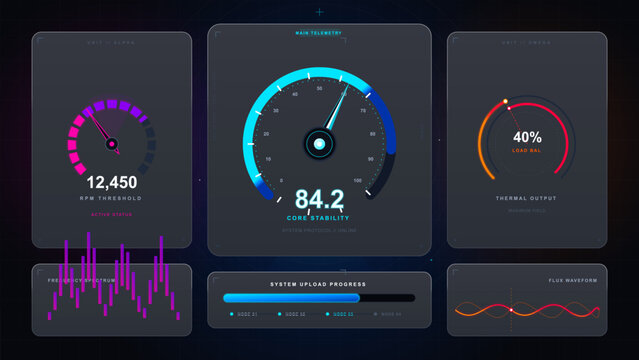The image size is (639, 360).
Task: Select the CORE STABILITY label
Action: tap(318, 218)
